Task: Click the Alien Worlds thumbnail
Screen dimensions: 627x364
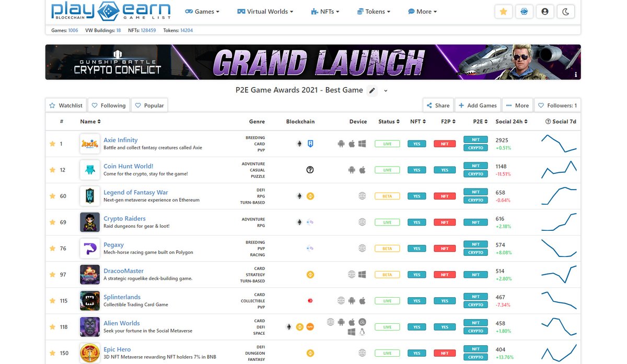Action: tap(90, 327)
